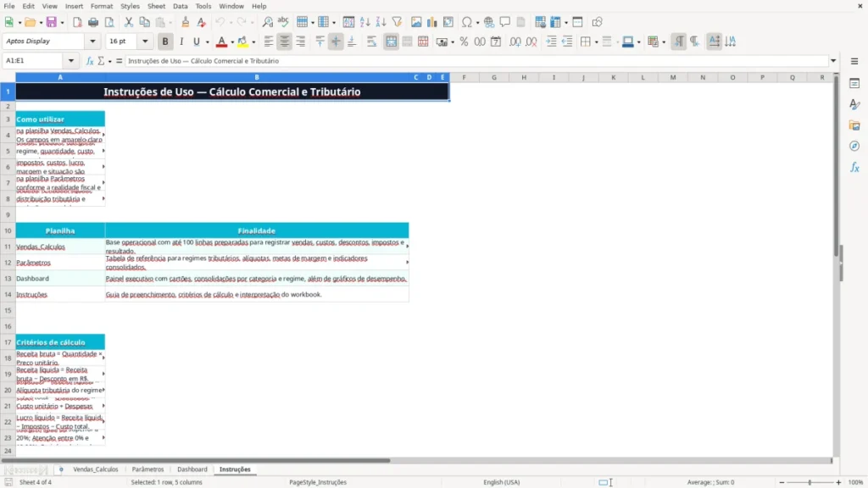Screen dimensions: 868x488
Task: Toggle Merge and Center Cells
Action: click(x=391, y=42)
